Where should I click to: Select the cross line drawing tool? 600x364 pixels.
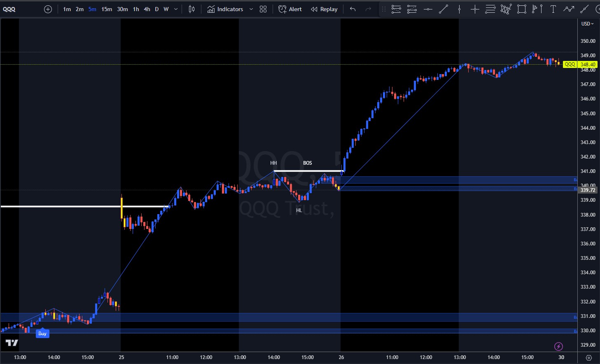pyautogui.click(x=475, y=9)
